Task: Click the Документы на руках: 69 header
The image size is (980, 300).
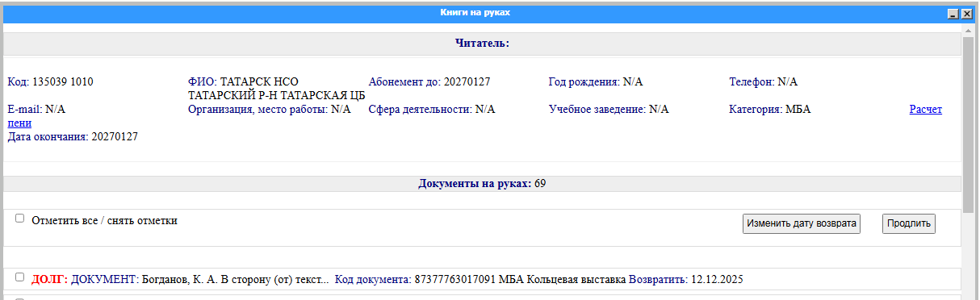Action: (x=482, y=184)
